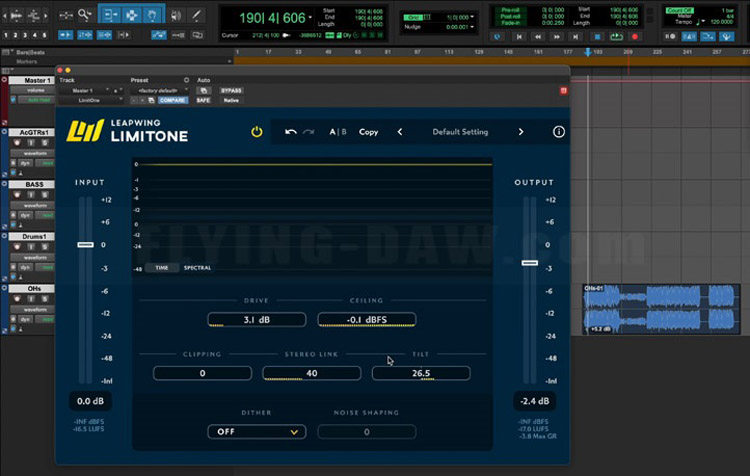Select the OHs-01 audio clip
The width and height of the screenshot is (750, 476).
(x=661, y=309)
